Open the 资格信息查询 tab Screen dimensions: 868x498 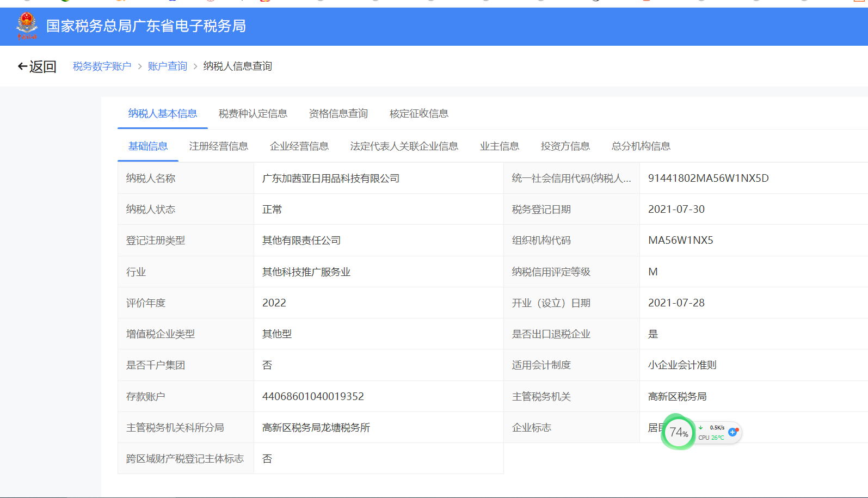point(338,114)
